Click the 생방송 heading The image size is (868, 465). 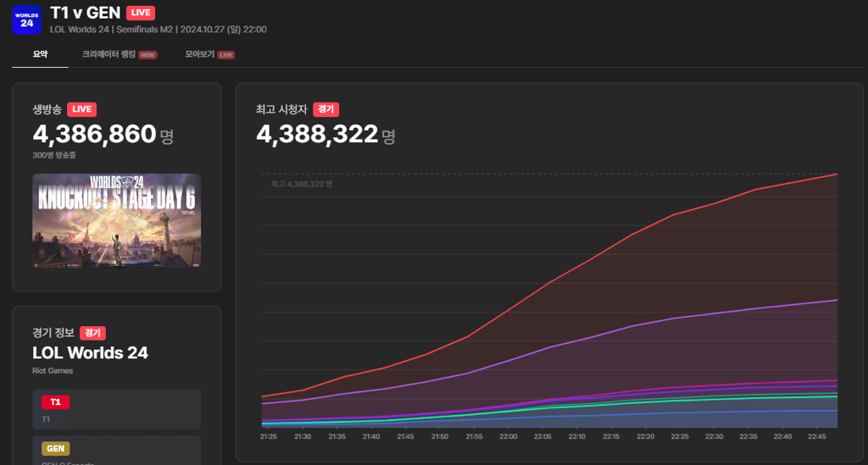tap(47, 109)
